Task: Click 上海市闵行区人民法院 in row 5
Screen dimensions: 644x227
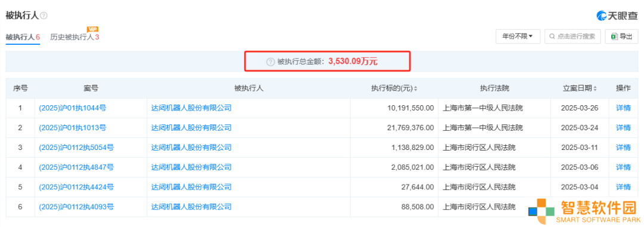Action: (479, 187)
